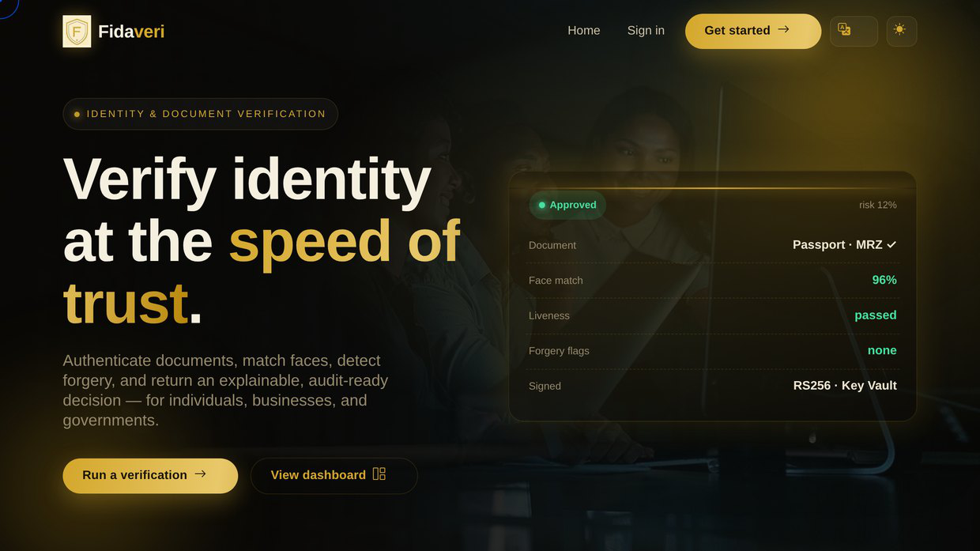Image resolution: width=980 pixels, height=551 pixels.
Task: Click the Fidaveri shield logo icon
Action: click(77, 32)
